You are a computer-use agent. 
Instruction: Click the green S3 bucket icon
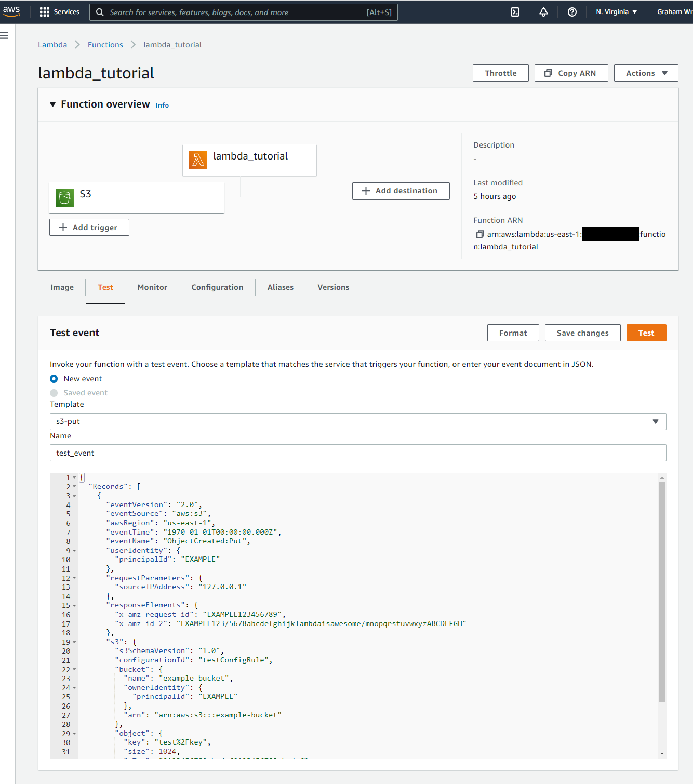pos(64,197)
